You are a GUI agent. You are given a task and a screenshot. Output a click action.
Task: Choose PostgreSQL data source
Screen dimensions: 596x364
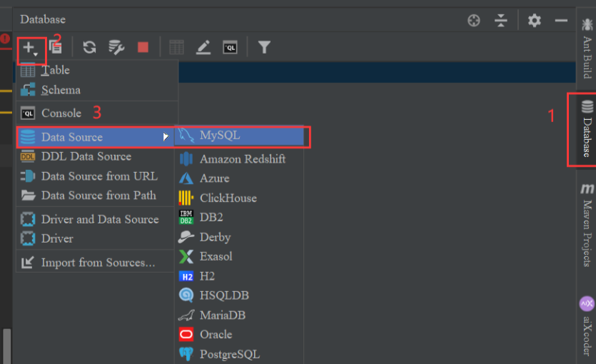pyautogui.click(x=239, y=354)
